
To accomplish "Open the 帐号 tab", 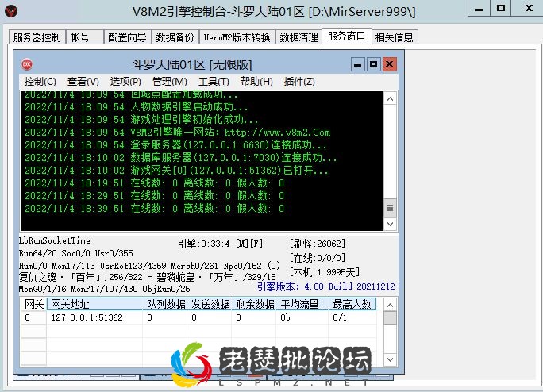I will pos(84,37).
